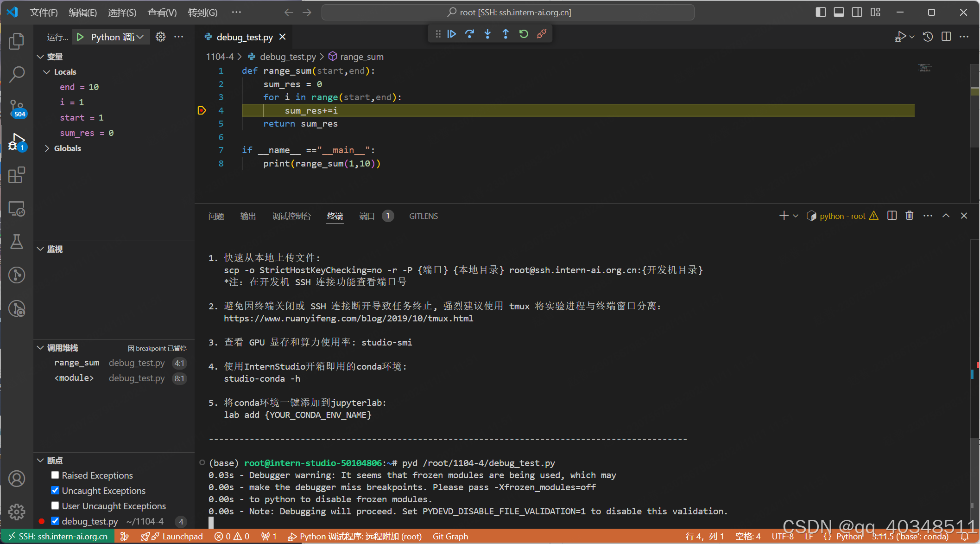Click the SSH remote host status indicator
This screenshot has width=980, height=544.
coord(58,537)
